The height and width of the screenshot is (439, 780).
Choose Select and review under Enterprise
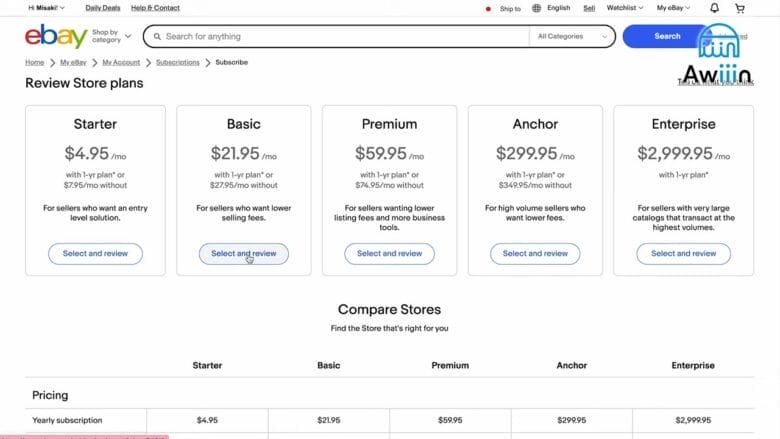(x=683, y=254)
